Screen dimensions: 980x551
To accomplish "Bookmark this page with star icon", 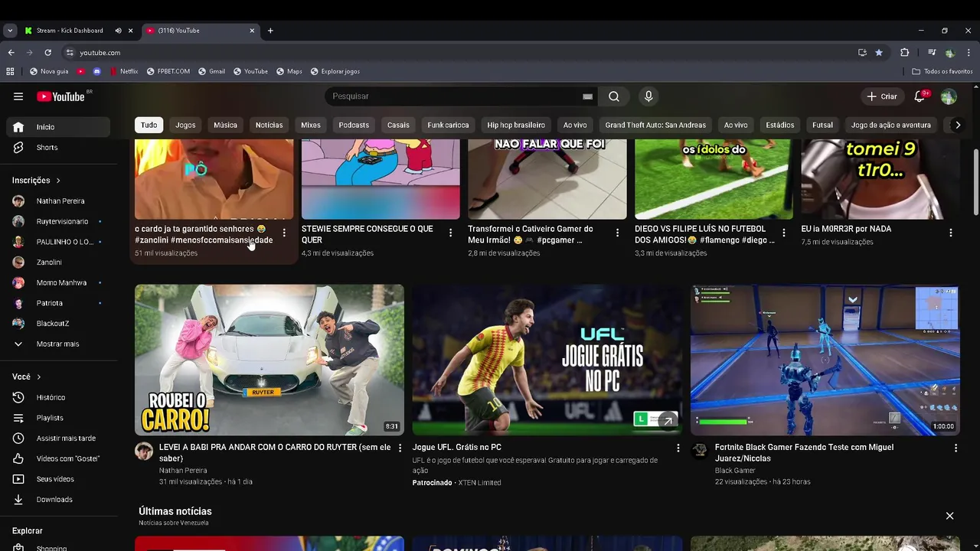I will [x=879, y=53].
